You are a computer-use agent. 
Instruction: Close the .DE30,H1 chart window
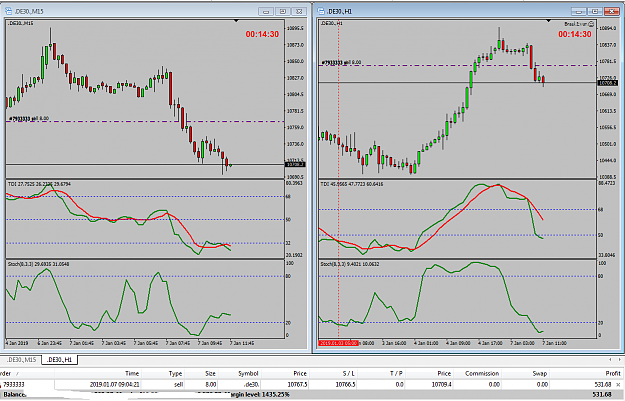pos(611,12)
